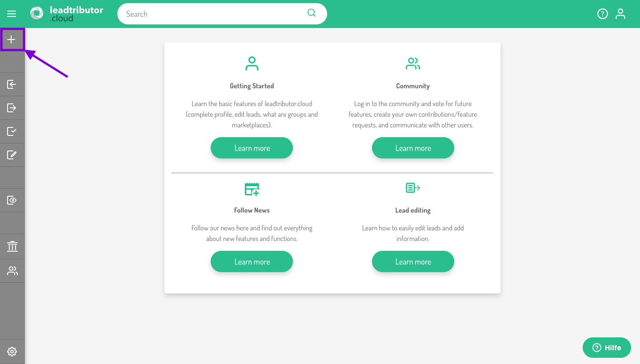Open the eye view icon in sidebar
Viewport: 640px width, 364px height.
click(12, 200)
